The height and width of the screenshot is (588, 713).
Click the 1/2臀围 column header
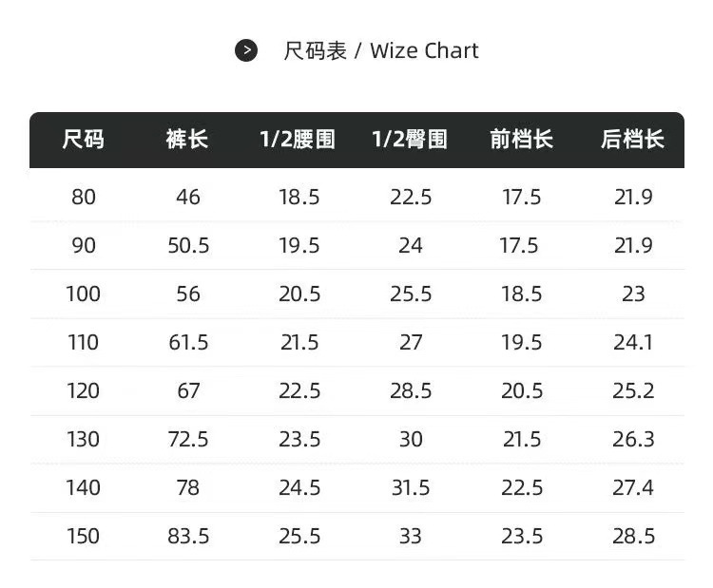point(410,140)
